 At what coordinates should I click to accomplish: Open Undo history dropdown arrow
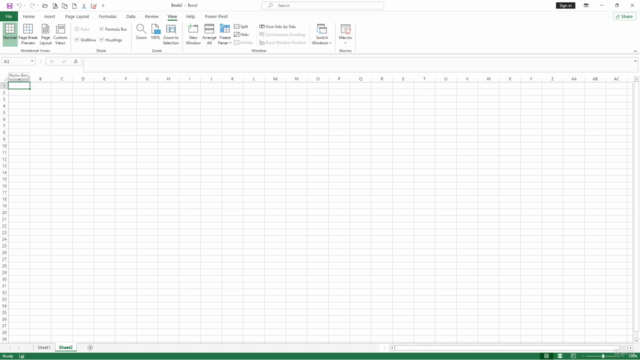24,6
